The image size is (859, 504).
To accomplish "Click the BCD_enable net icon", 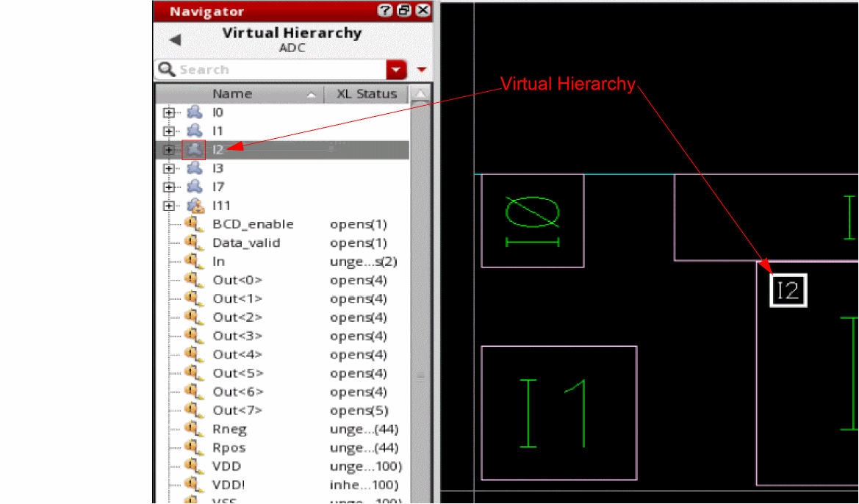I will [193, 223].
